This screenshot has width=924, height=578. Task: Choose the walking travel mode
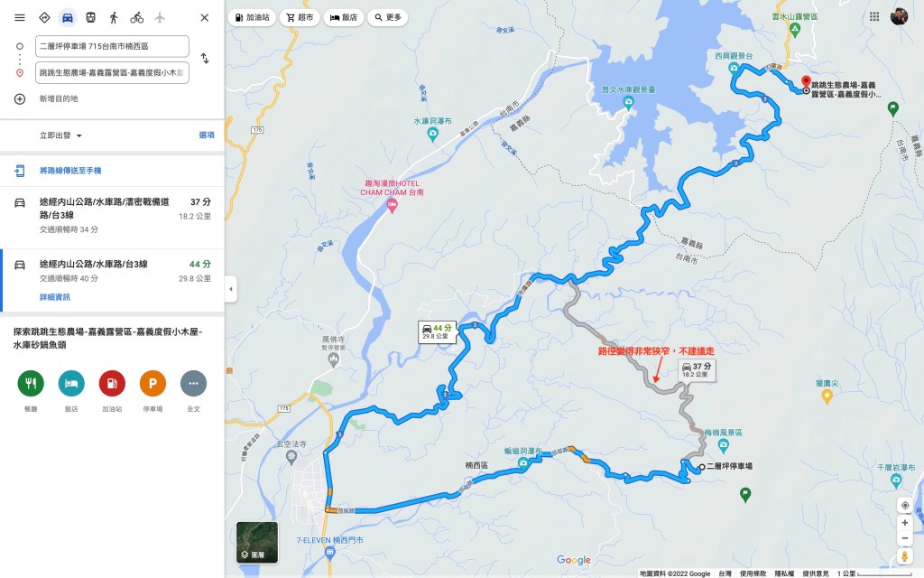(113, 18)
